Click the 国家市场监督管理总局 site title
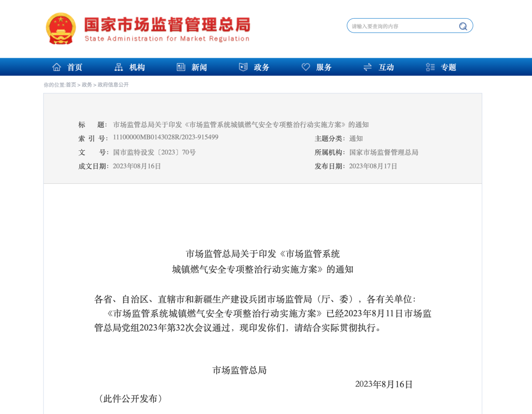532x414 pixels. (x=167, y=25)
